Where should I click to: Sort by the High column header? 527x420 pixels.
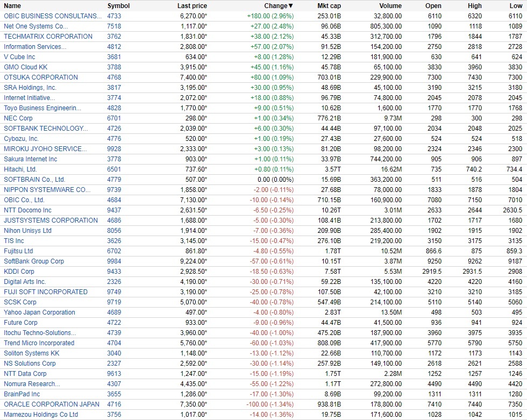tap(474, 6)
